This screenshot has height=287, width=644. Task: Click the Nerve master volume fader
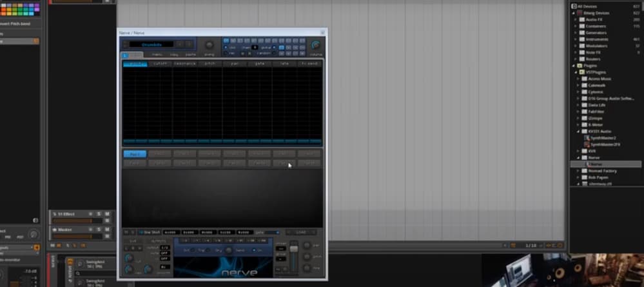click(294, 249)
